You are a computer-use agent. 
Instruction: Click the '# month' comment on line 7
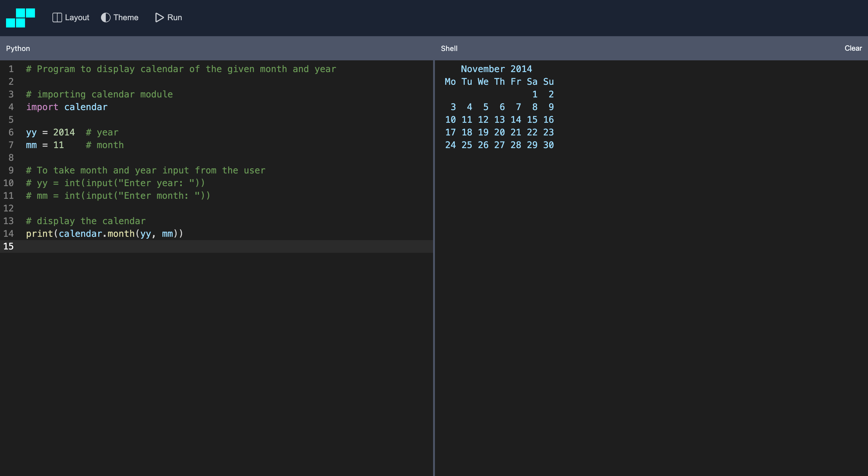105,145
